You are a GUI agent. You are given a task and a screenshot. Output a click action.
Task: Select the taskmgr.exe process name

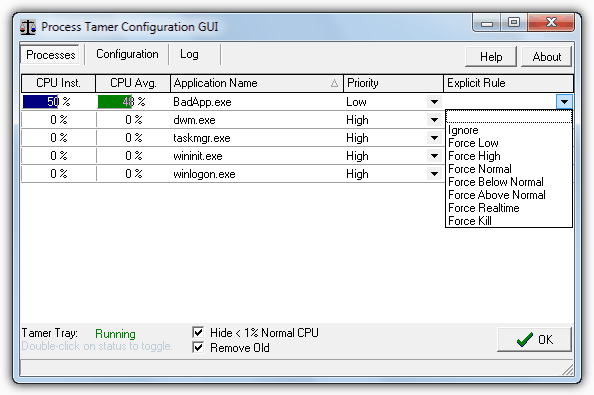click(x=202, y=138)
